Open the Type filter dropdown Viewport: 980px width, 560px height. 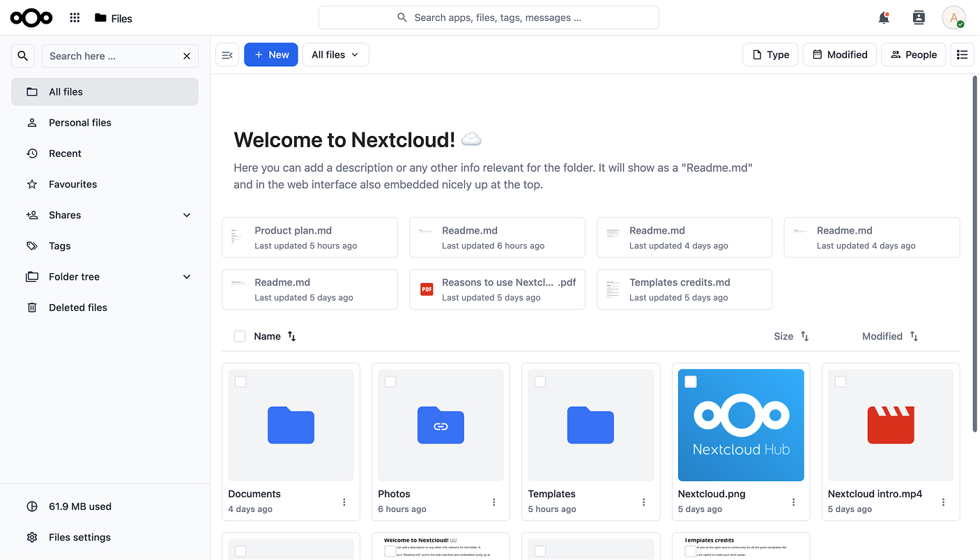(x=770, y=54)
